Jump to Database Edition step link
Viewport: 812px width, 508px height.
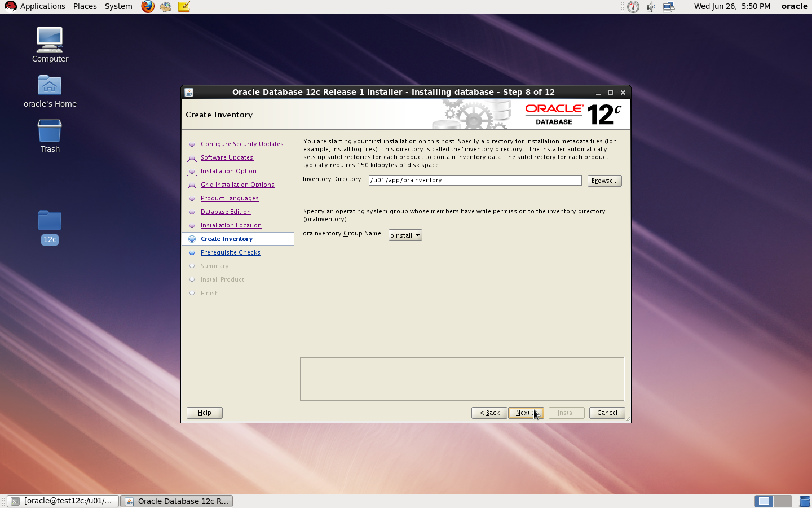[226, 212]
